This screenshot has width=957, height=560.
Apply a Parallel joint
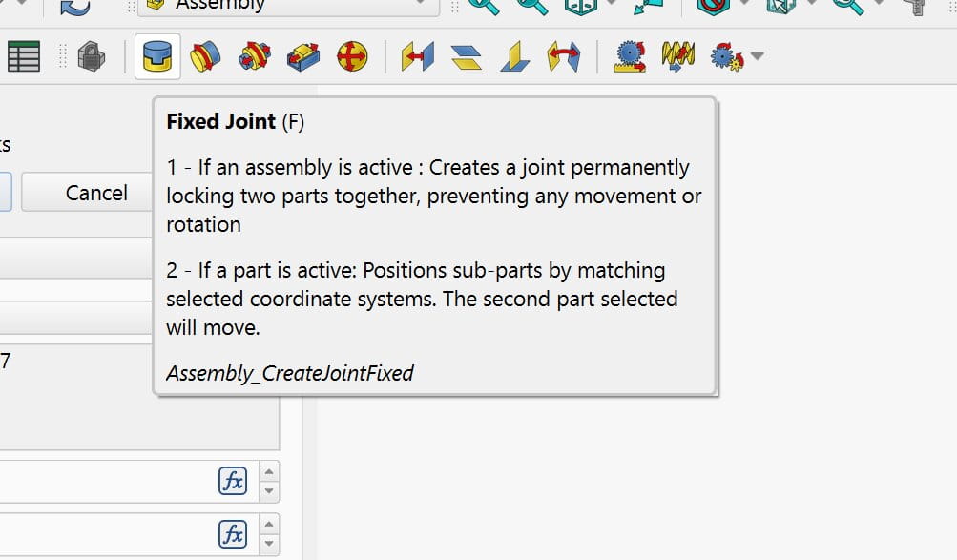coord(467,58)
